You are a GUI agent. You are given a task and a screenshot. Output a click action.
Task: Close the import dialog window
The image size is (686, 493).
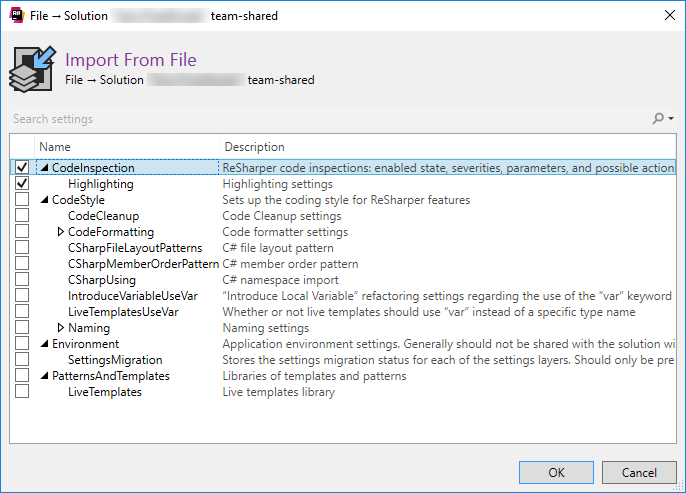pyautogui.click(x=669, y=15)
